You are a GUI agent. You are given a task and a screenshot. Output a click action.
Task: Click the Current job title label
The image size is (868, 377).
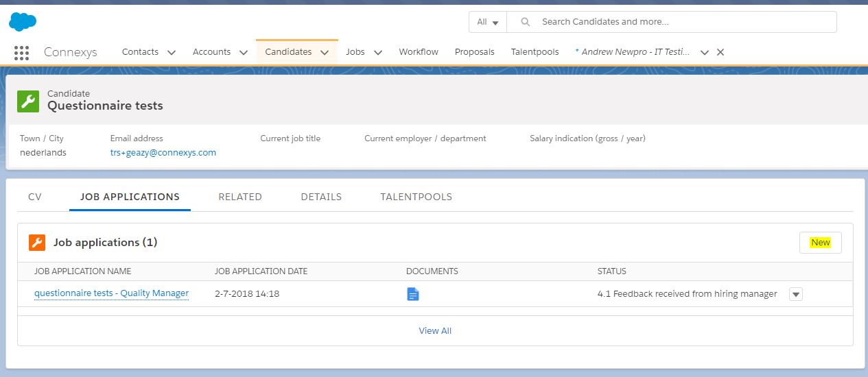click(x=290, y=138)
